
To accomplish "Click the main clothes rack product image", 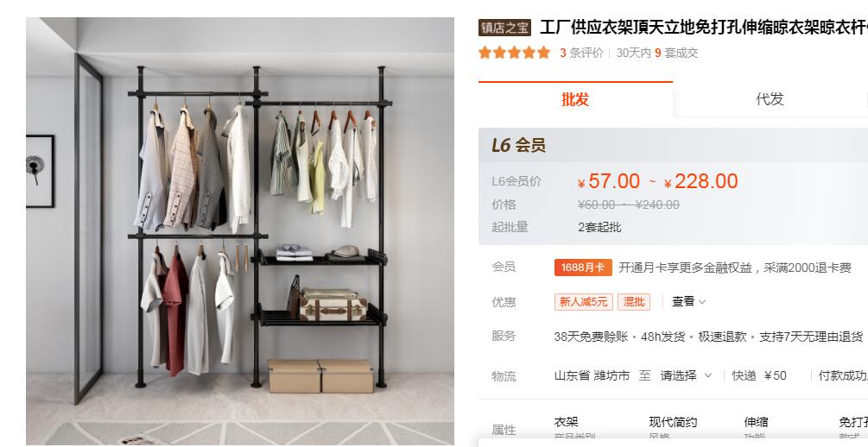I will click(x=240, y=231).
